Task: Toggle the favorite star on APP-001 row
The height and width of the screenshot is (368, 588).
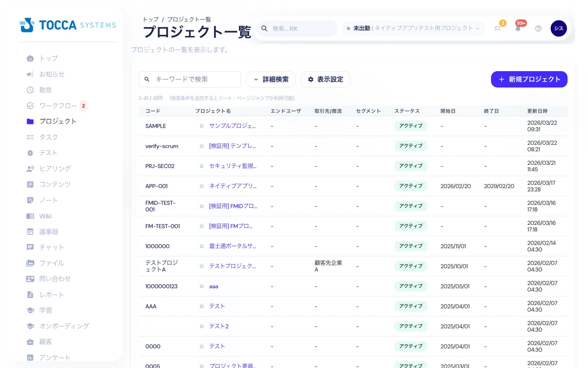Action: tap(202, 186)
